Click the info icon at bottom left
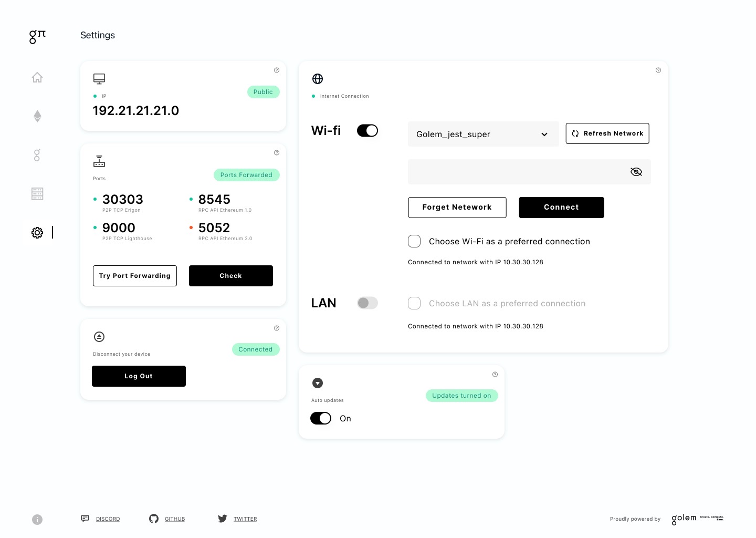Image resolution: width=756 pixels, height=538 pixels. pos(37,520)
